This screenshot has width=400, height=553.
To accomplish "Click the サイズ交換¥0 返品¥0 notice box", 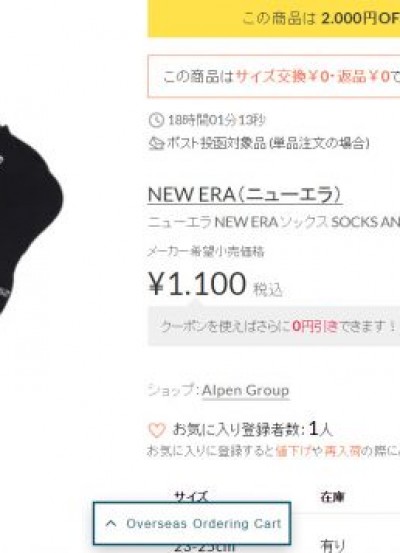I will [274, 76].
